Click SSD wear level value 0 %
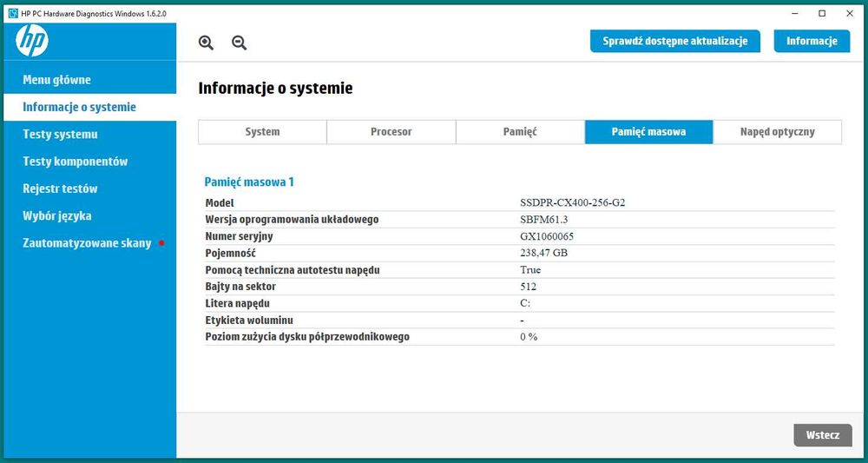This screenshot has width=868, height=463. coord(529,337)
